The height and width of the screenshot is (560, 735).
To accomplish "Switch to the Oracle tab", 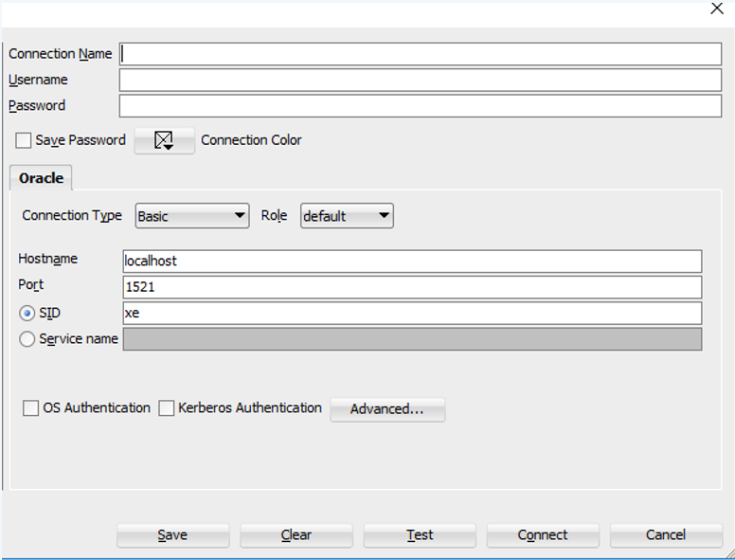I will click(42, 178).
